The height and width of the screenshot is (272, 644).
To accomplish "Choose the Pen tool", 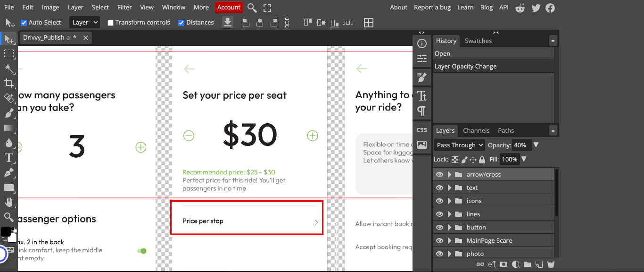I will tap(8, 173).
